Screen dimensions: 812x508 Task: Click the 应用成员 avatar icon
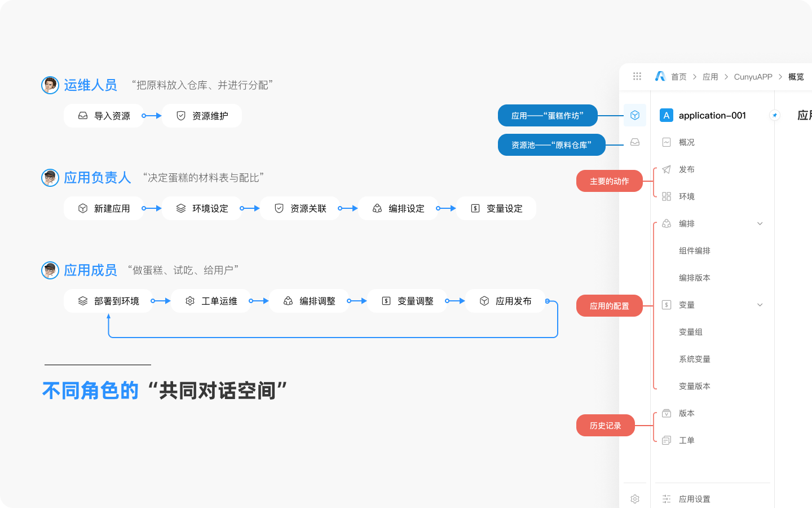point(50,270)
